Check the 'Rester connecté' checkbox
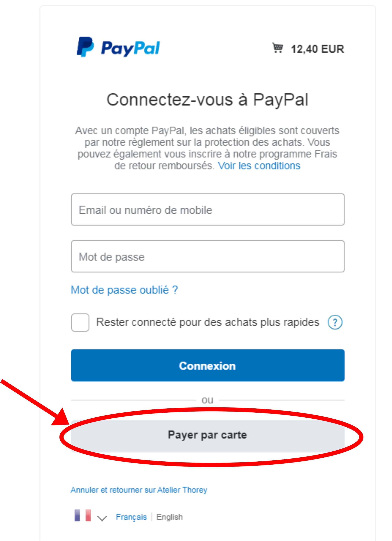 point(80,322)
